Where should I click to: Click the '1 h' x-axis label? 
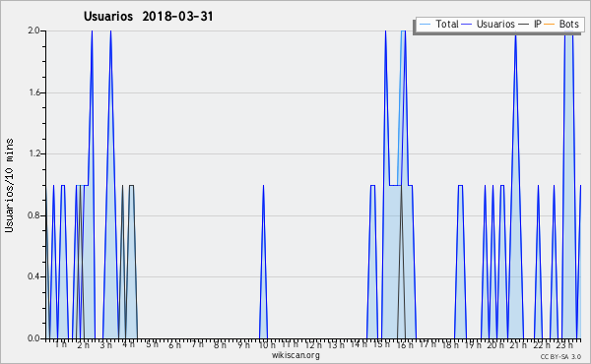coord(61,344)
